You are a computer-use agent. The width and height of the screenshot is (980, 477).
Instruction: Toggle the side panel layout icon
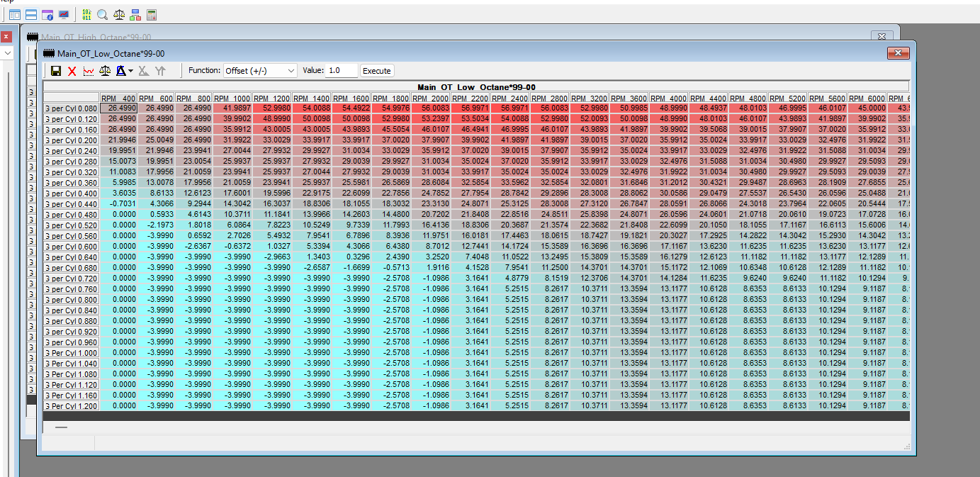pos(15,14)
